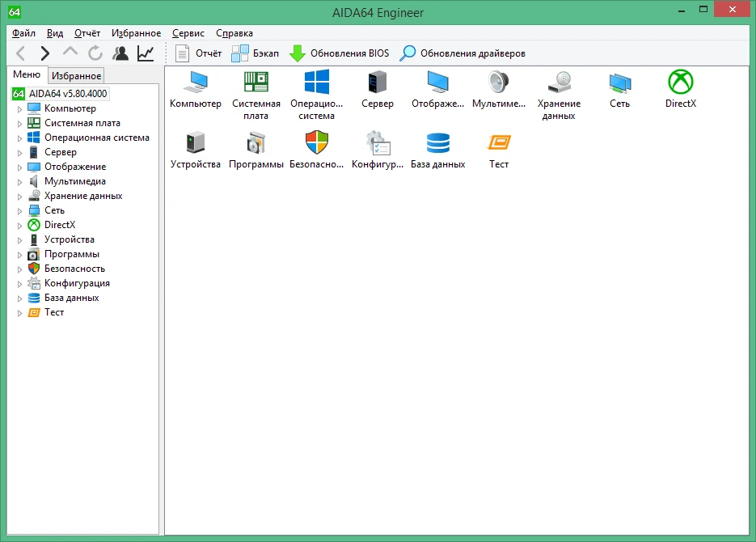
Task: Select Устройства in the tree
Action: click(x=70, y=239)
